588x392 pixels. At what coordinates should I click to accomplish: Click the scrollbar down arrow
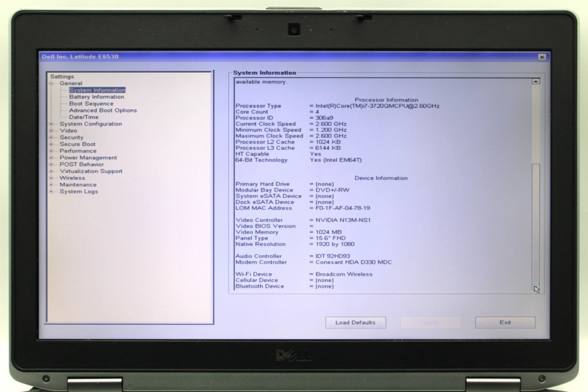pyautogui.click(x=536, y=288)
